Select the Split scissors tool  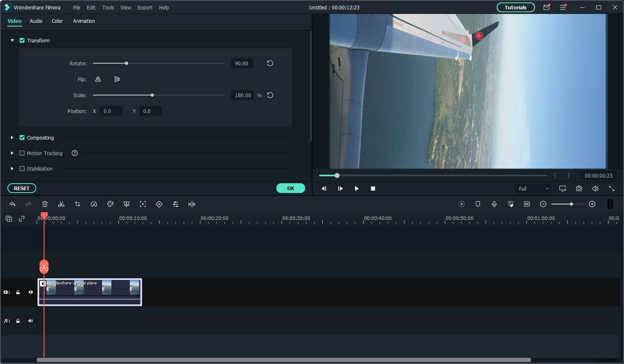click(x=61, y=204)
